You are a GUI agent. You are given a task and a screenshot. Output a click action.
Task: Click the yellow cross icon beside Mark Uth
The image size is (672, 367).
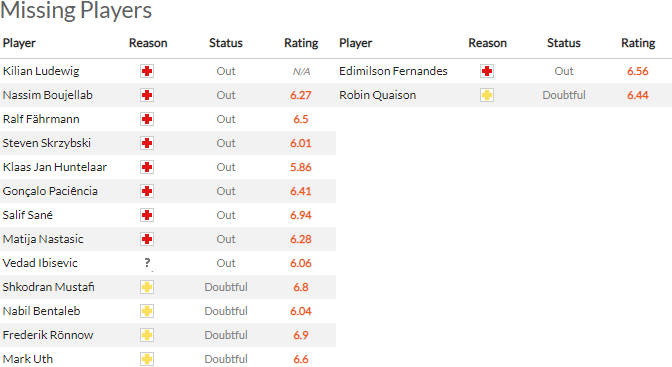coord(147,359)
